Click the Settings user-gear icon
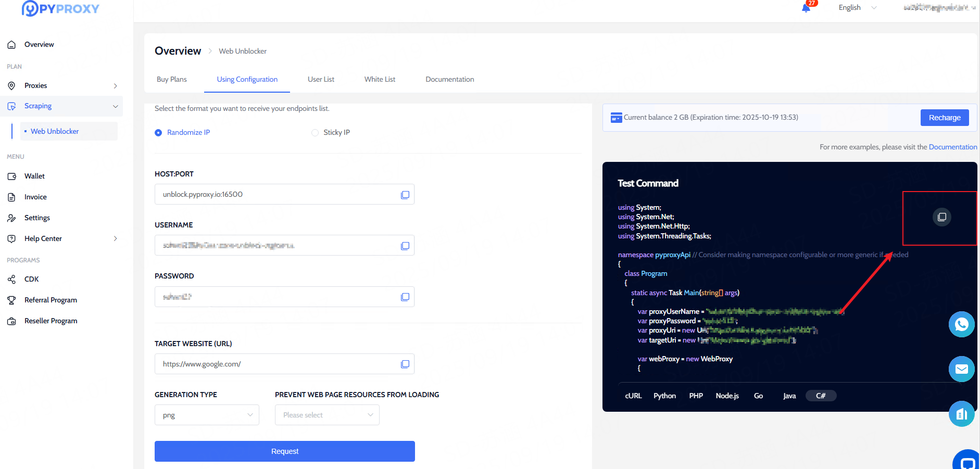The height and width of the screenshot is (469, 980). [11, 218]
